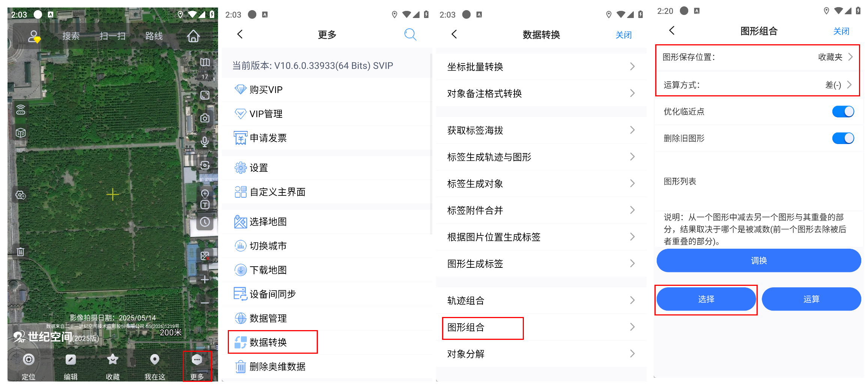Screen dimensions: 868x389
Task: Go back from 图形组合 screen
Action: click(x=672, y=30)
